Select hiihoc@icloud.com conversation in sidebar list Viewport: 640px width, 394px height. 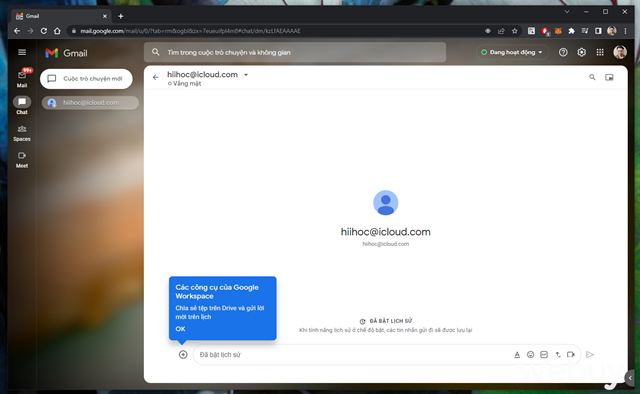point(90,102)
